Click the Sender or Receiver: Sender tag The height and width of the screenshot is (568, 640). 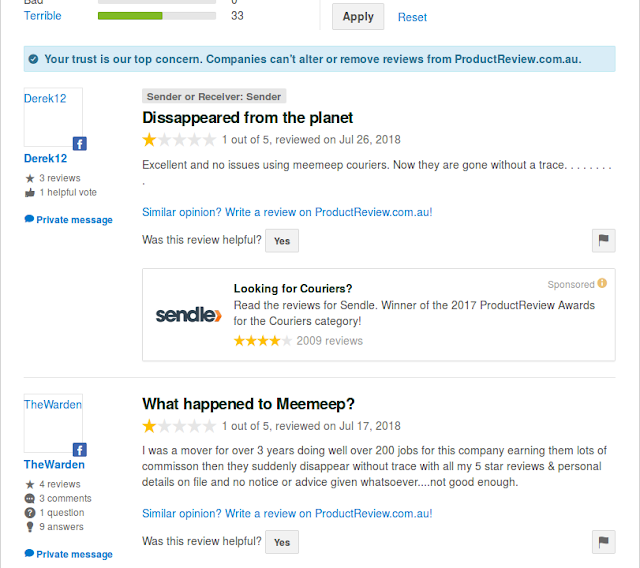(214, 96)
